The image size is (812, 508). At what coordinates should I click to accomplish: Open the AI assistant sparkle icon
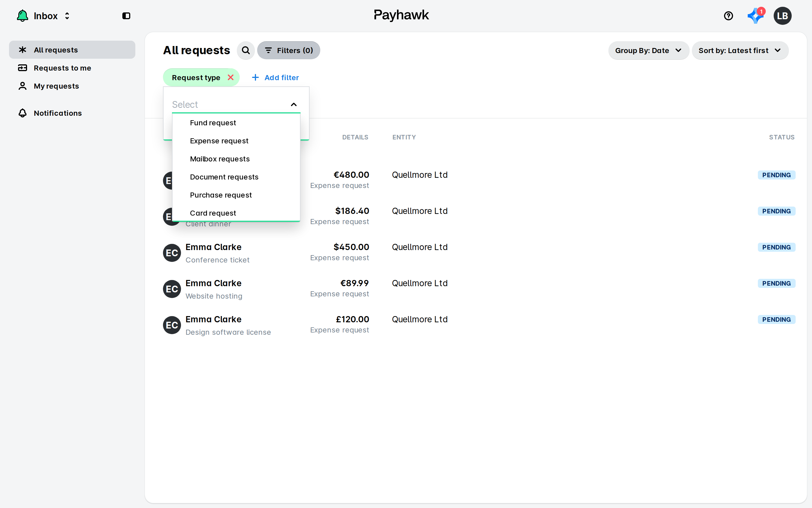click(x=755, y=16)
